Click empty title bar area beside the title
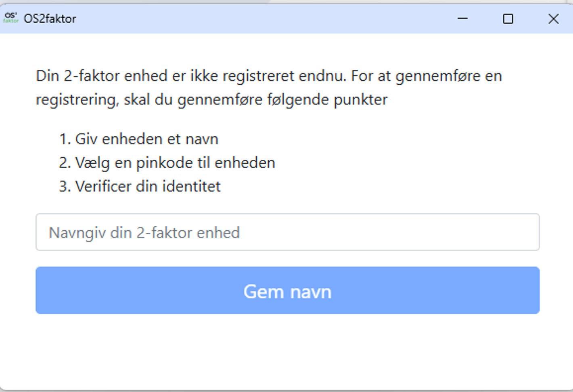The height and width of the screenshot is (392, 573). coord(262,19)
